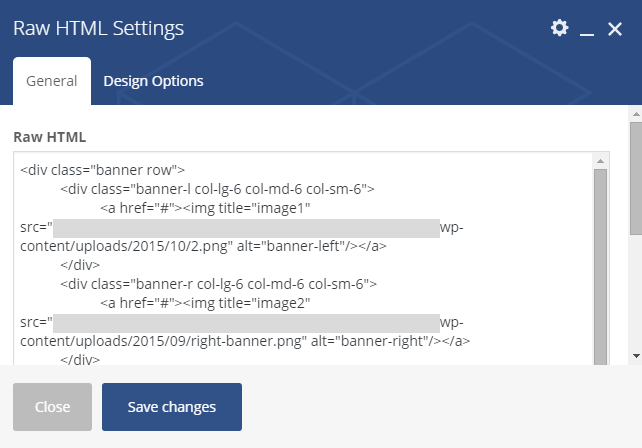
Task: Click the panel's outer scrollbar up arrow
Action: (x=636, y=114)
